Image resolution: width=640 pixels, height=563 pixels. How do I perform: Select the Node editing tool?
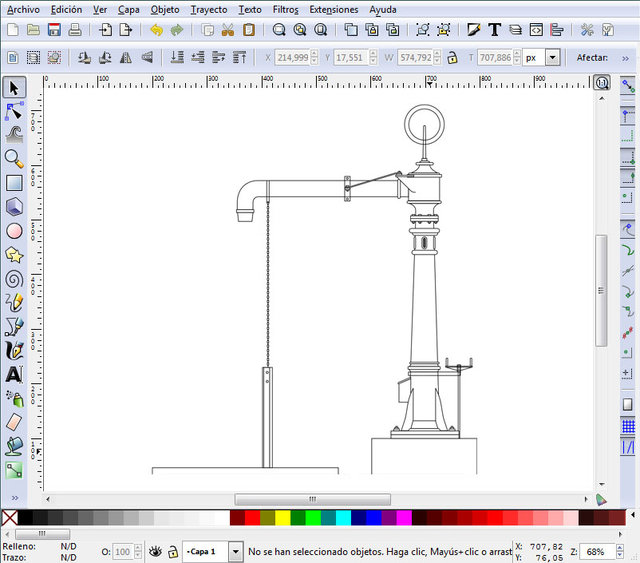click(14, 111)
